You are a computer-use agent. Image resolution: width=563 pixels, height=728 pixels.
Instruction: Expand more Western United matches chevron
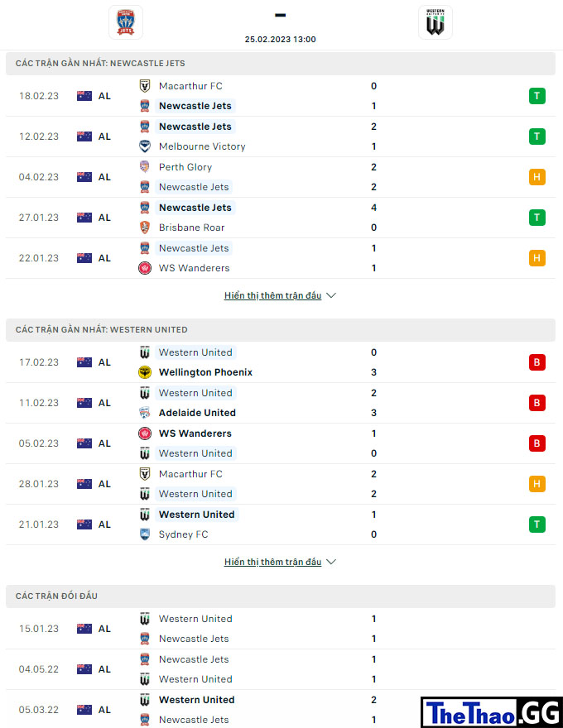331,562
